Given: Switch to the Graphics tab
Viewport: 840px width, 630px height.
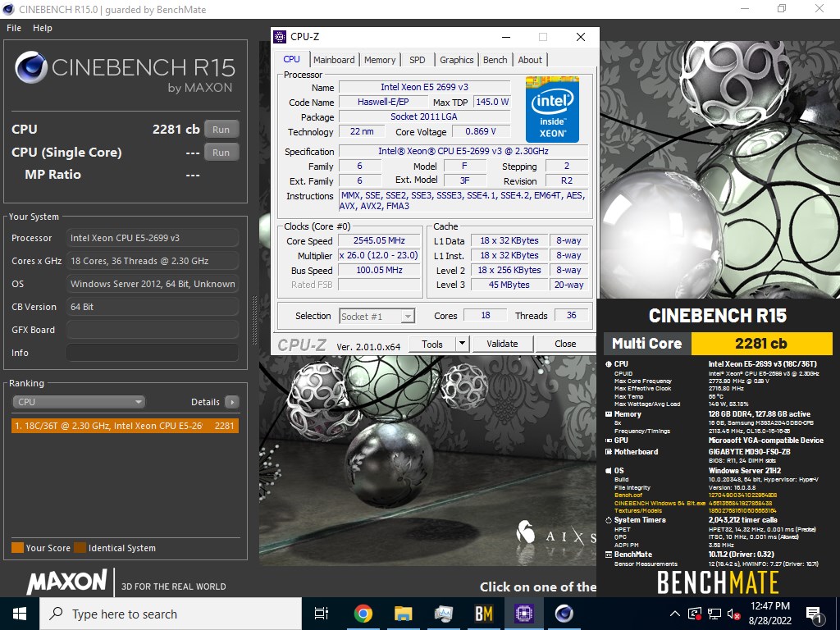Looking at the screenshot, I should 456,60.
